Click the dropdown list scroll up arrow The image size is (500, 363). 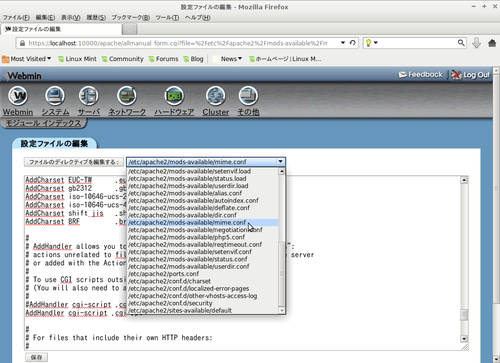(x=282, y=171)
